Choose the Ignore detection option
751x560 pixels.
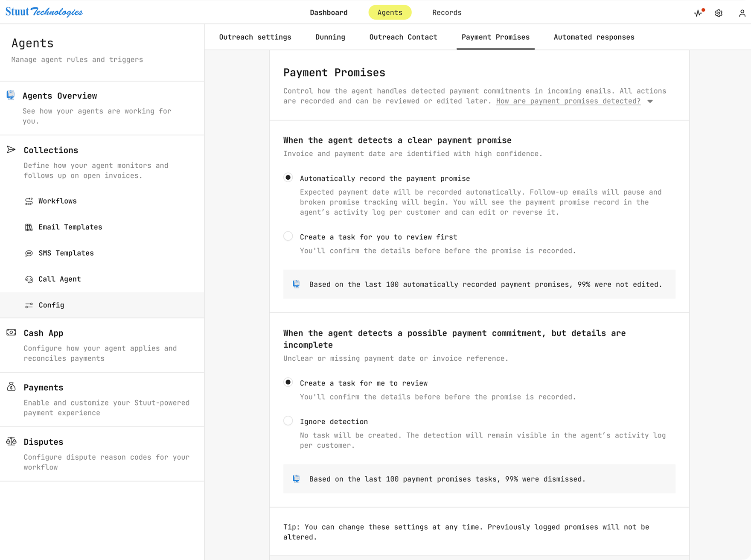tap(288, 421)
